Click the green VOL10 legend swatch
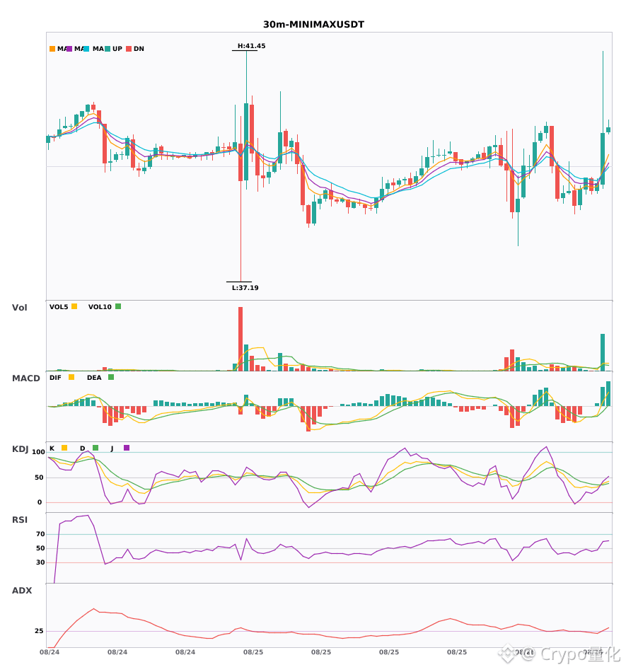Screen dimensions: 626x672 pos(118,306)
